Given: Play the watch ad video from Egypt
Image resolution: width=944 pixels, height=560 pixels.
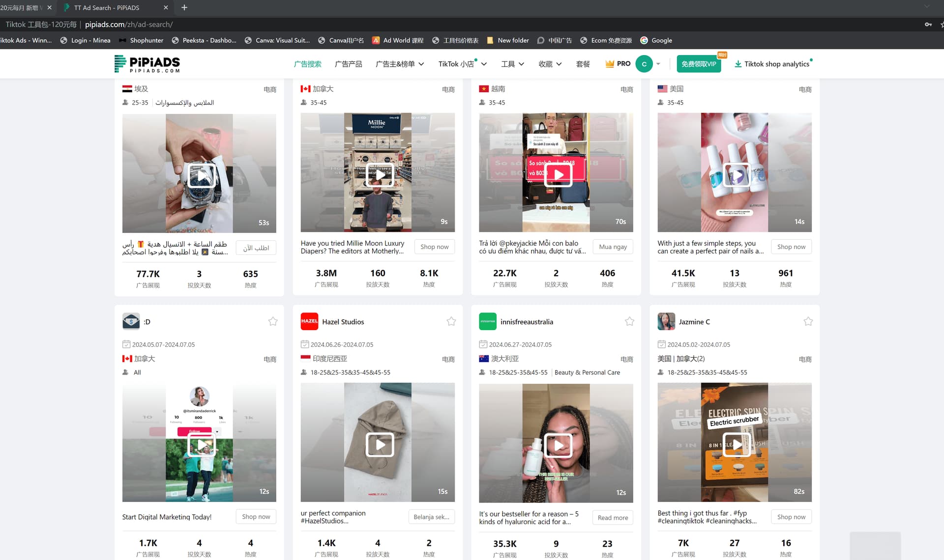Looking at the screenshot, I should (202, 175).
